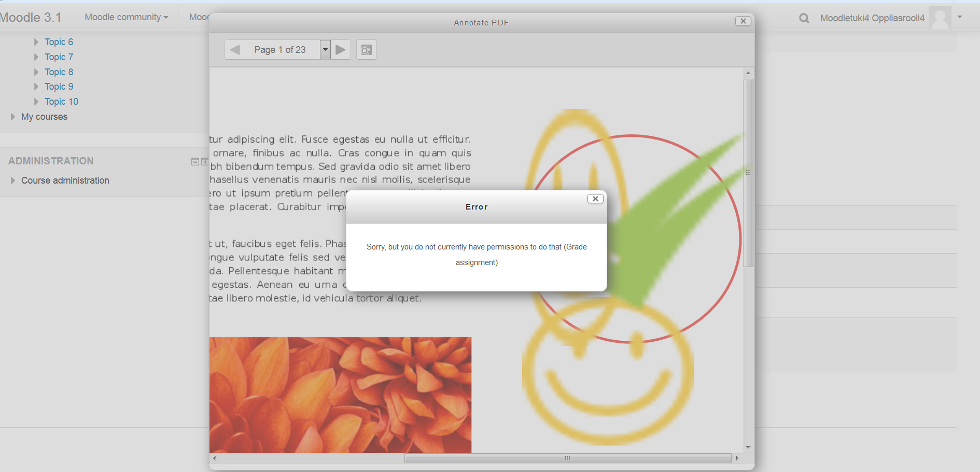
Task: Expand the My courses node
Action: click(13, 117)
